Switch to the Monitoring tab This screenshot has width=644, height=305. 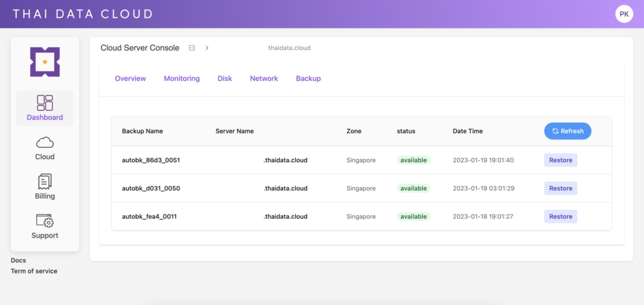click(x=182, y=79)
